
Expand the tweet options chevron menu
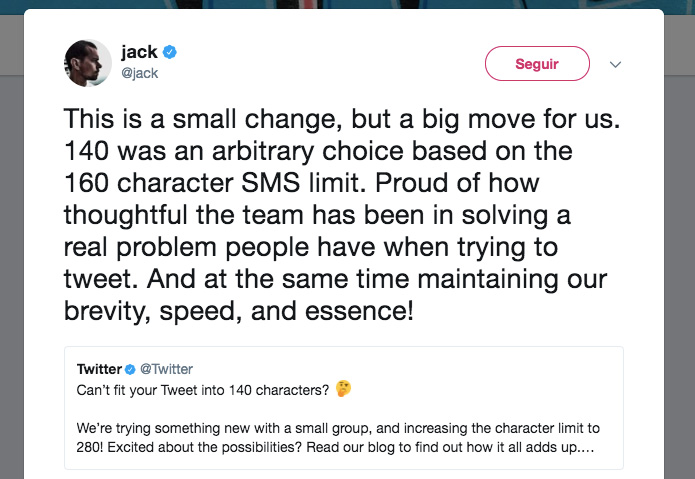point(616,64)
